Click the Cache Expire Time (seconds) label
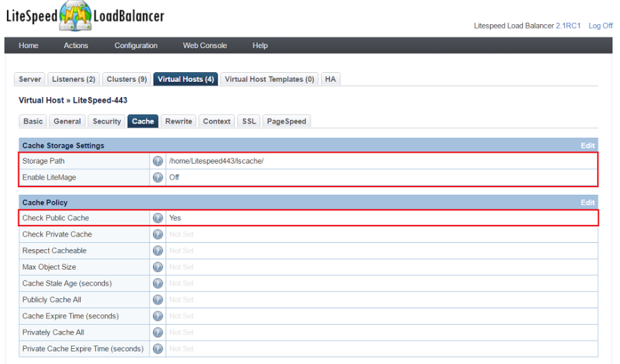The width and height of the screenshot is (620, 364). tap(70, 316)
